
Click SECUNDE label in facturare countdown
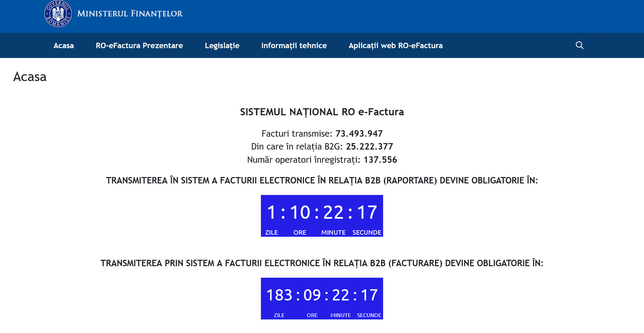point(369,315)
